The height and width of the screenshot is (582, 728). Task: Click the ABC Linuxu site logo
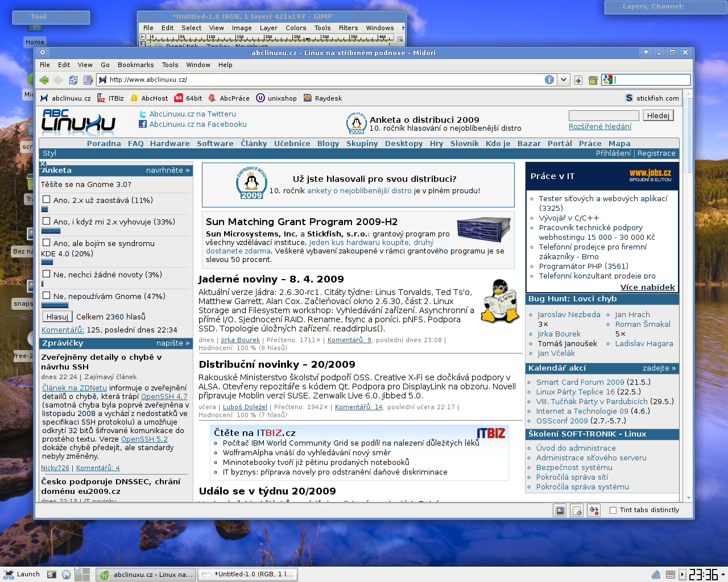(78, 122)
